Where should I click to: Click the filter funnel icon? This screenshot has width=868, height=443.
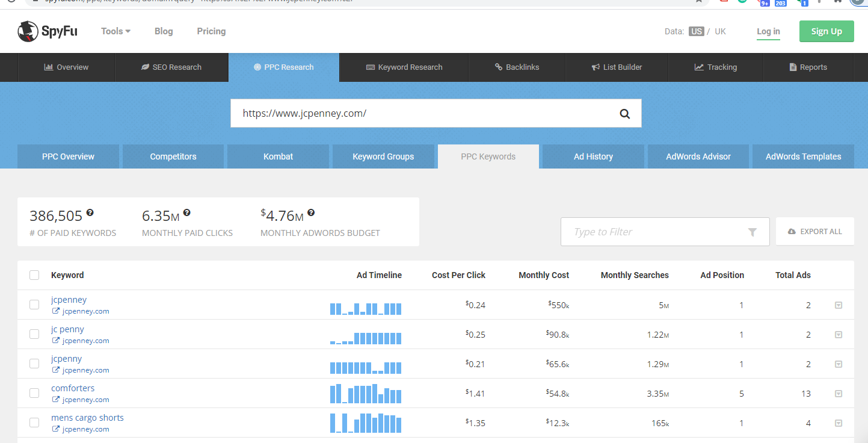pos(752,232)
